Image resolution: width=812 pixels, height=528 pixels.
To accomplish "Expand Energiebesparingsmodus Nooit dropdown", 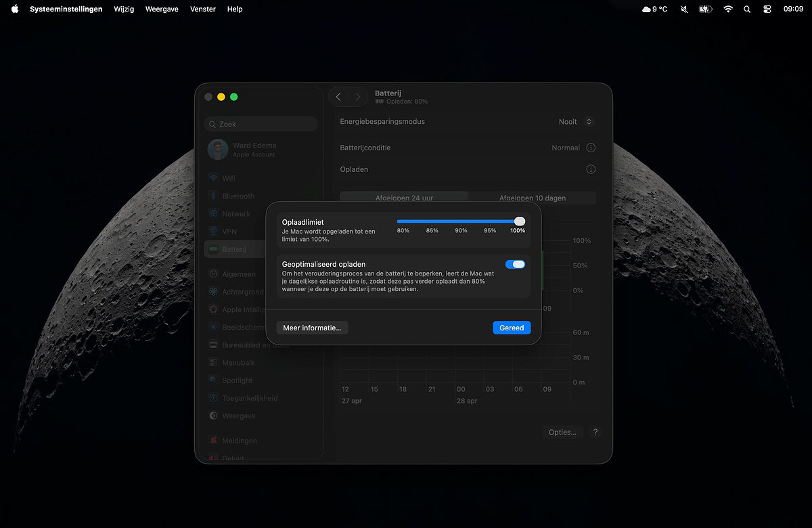I will [x=576, y=122].
